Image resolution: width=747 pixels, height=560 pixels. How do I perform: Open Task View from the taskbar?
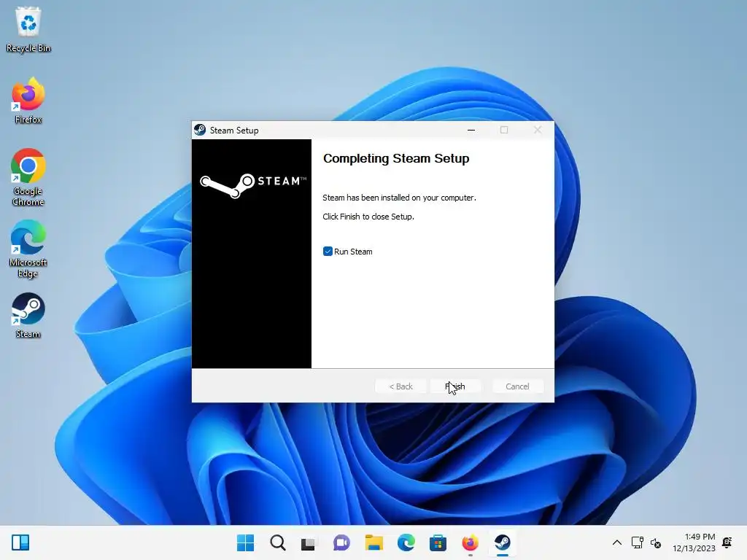coord(309,542)
